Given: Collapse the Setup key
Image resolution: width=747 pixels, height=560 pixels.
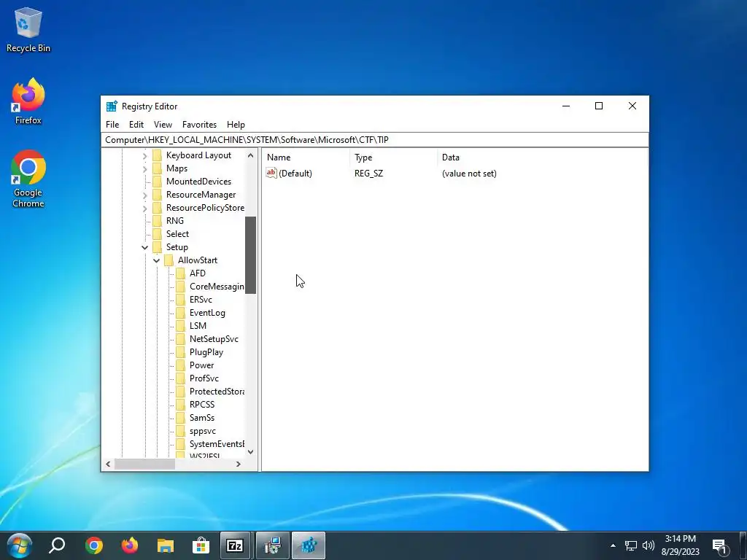Looking at the screenshot, I should [x=145, y=247].
